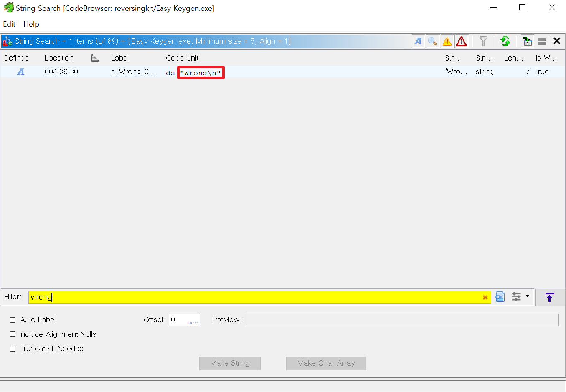Click the Len... column header
Image resolution: width=566 pixels, height=392 pixels.
(513, 58)
